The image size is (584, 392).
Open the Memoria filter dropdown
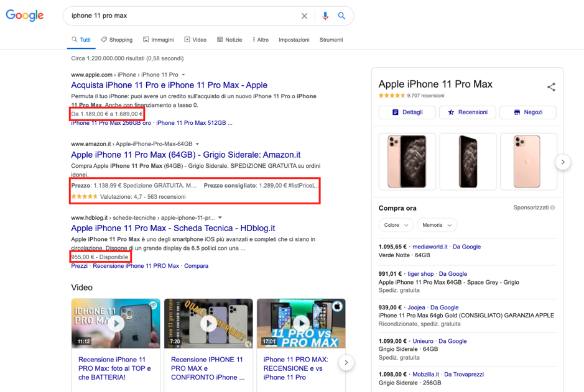coord(437,225)
